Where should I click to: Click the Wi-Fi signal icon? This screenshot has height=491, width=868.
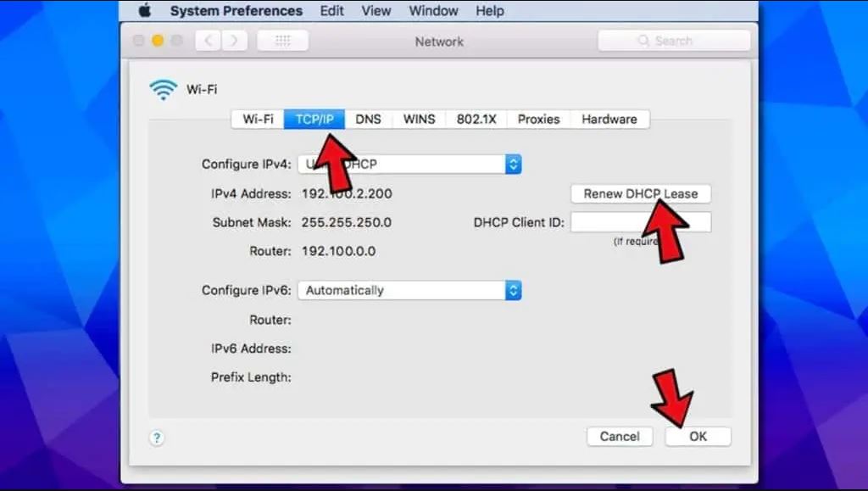pos(163,90)
